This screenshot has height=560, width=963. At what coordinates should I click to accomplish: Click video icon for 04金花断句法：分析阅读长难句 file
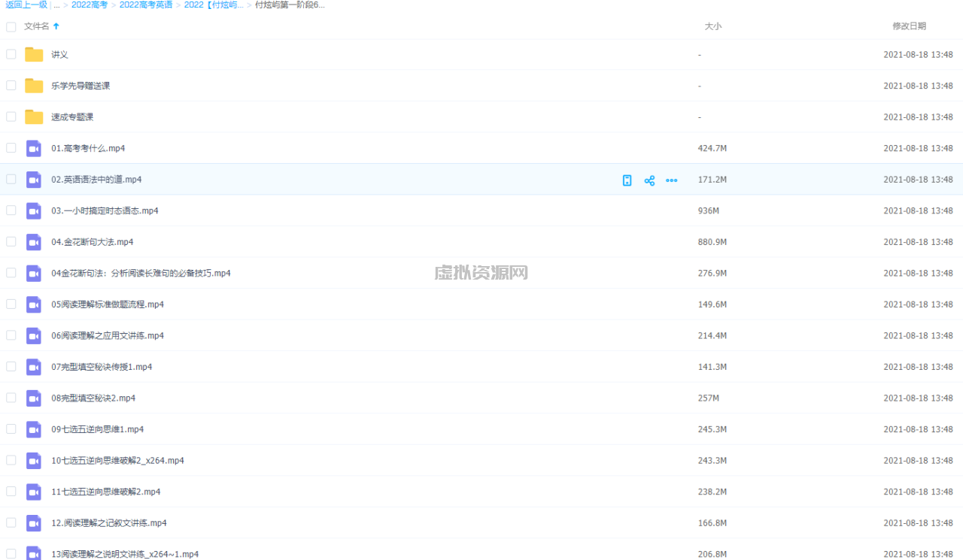tap(34, 273)
